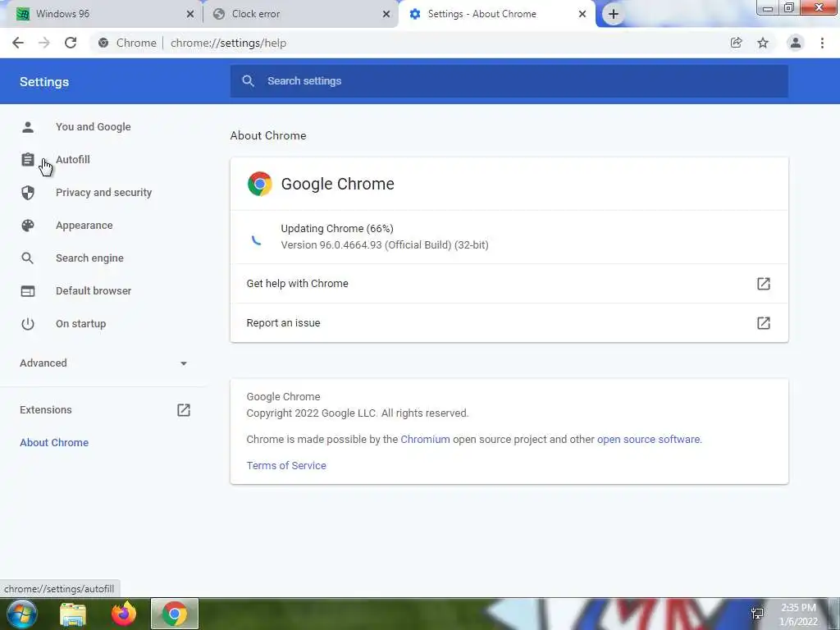Open the Chrome profile avatar menu
The image size is (840, 630).
point(796,43)
